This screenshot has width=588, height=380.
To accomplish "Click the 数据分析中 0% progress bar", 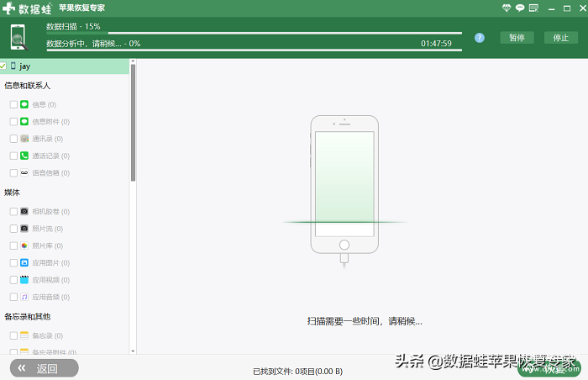I will coord(254,50).
